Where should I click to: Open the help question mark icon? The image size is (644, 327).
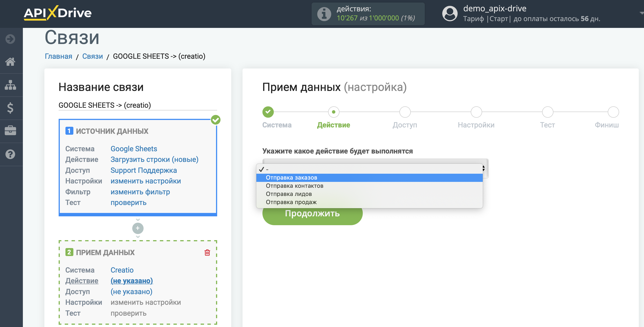click(10, 154)
